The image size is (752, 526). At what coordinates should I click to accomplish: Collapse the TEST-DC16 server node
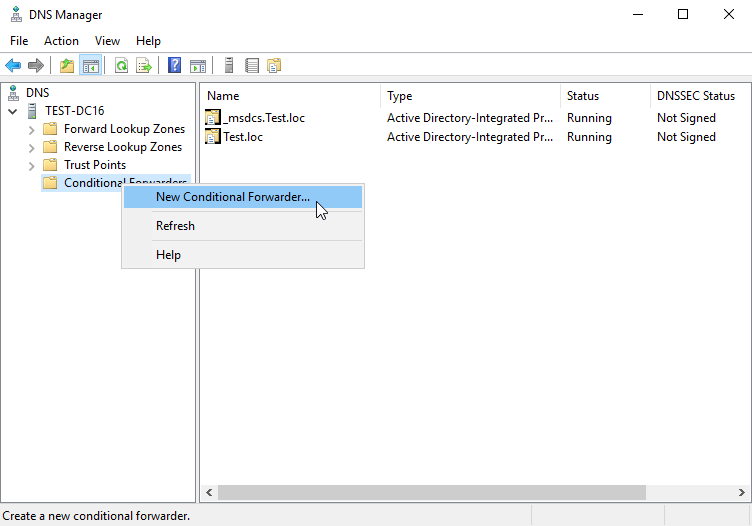coord(13,112)
